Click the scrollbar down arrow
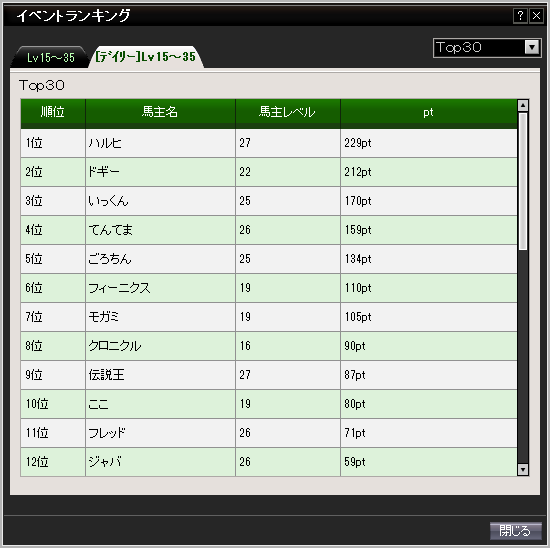The width and height of the screenshot is (551, 548). pyautogui.click(x=523, y=470)
